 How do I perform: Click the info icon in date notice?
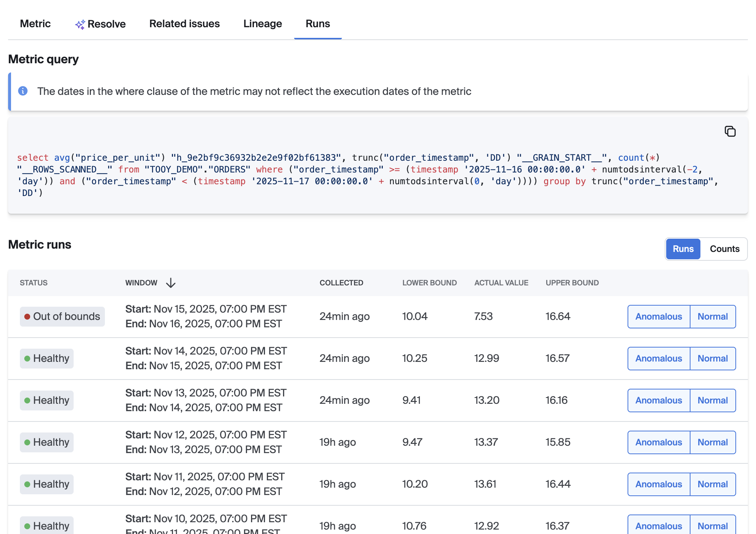pos(23,91)
